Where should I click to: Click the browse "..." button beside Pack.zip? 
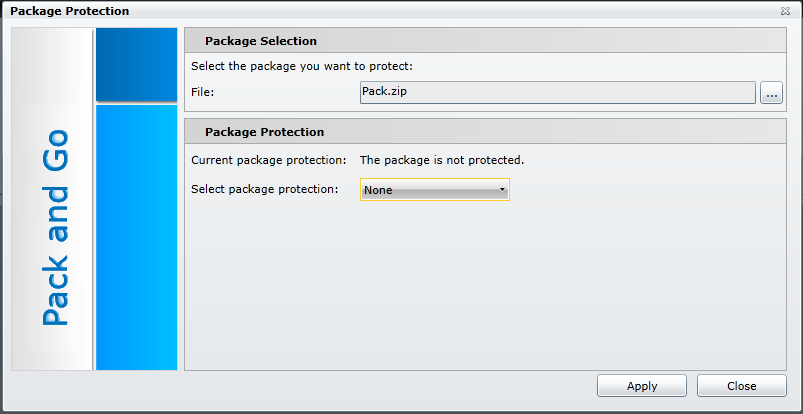pyautogui.click(x=771, y=93)
